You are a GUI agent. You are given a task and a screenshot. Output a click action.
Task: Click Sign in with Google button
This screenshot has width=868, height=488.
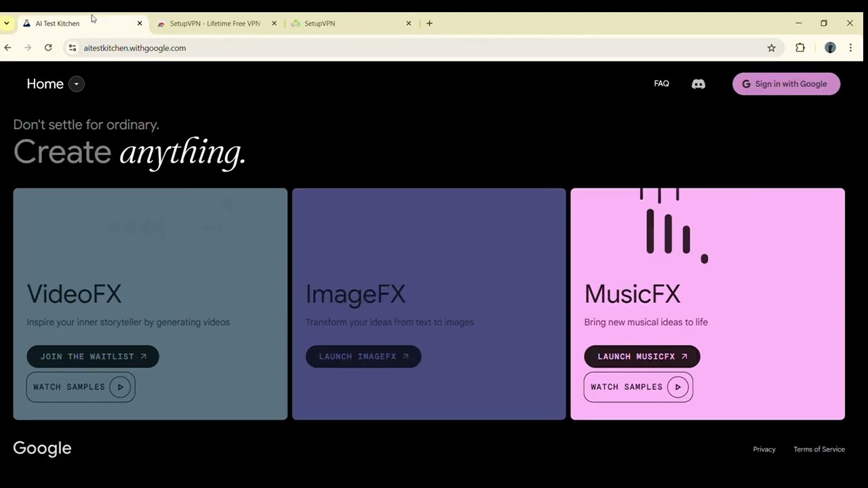click(786, 84)
